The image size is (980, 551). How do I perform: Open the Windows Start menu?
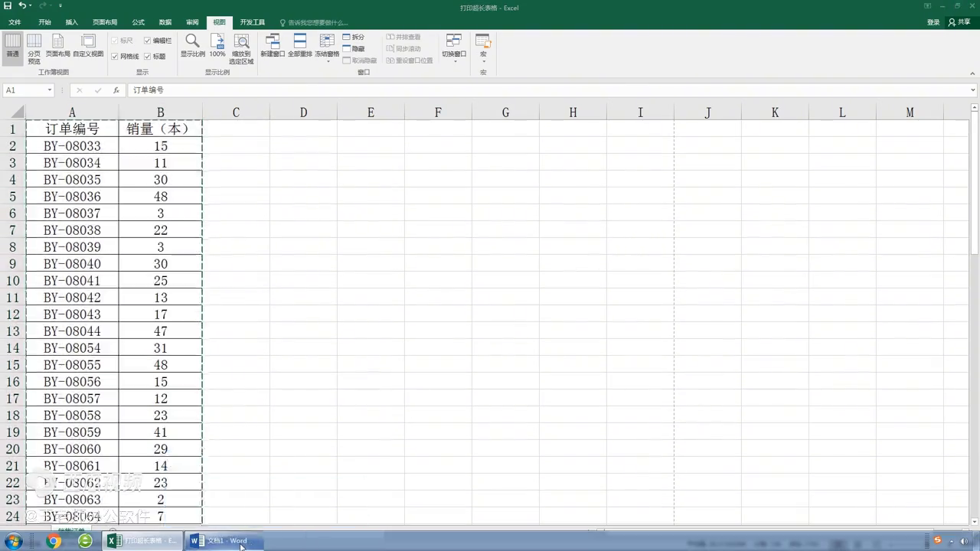[14, 541]
